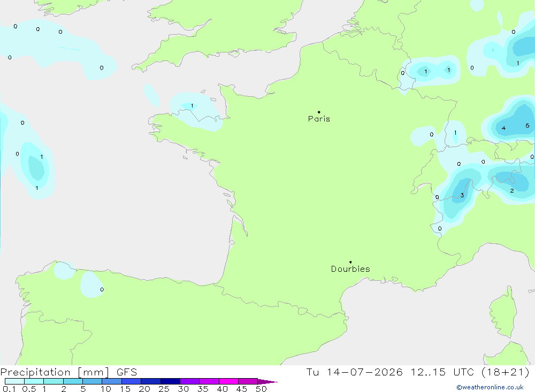Select the Dourbies city label
Viewport: 535px width, 392px height.
point(350,269)
